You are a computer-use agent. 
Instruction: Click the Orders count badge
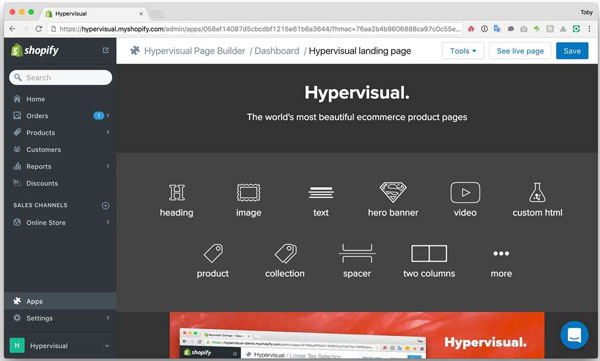point(99,116)
